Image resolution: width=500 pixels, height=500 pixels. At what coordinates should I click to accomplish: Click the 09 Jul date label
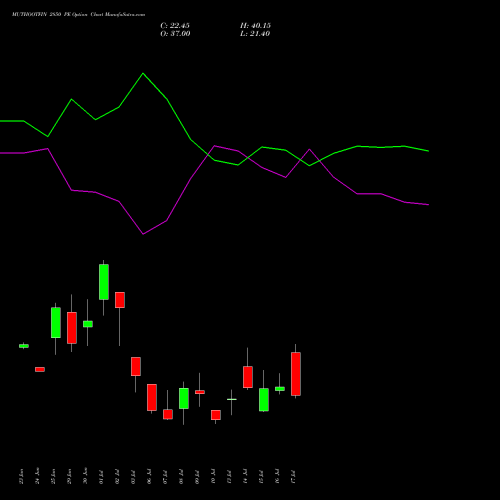[198, 477]
